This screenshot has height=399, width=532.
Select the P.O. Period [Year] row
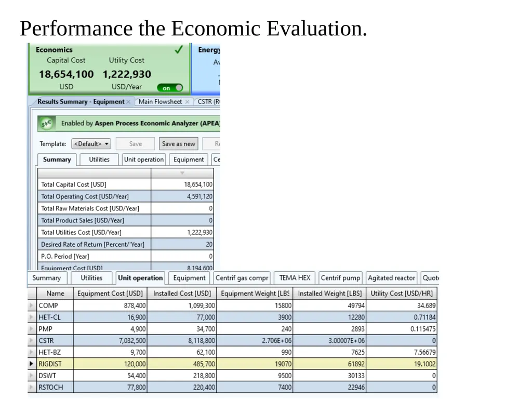tap(126, 256)
